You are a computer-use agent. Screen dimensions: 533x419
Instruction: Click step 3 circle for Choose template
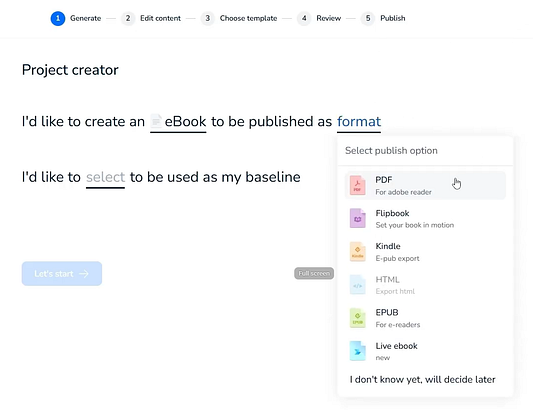click(x=207, y=18)
